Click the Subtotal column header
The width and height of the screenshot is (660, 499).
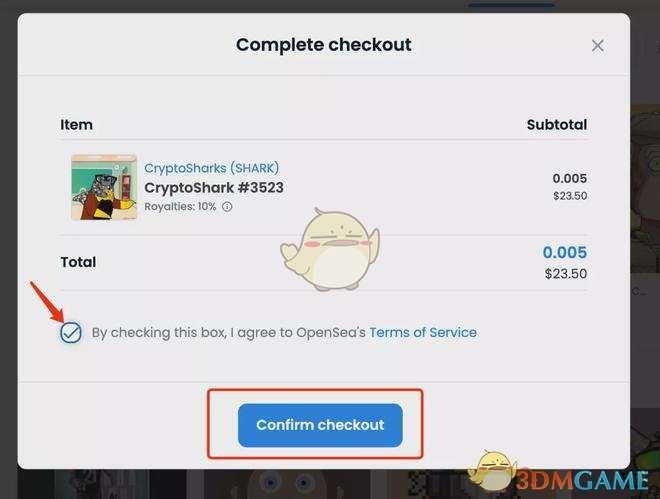coord(557,125)
